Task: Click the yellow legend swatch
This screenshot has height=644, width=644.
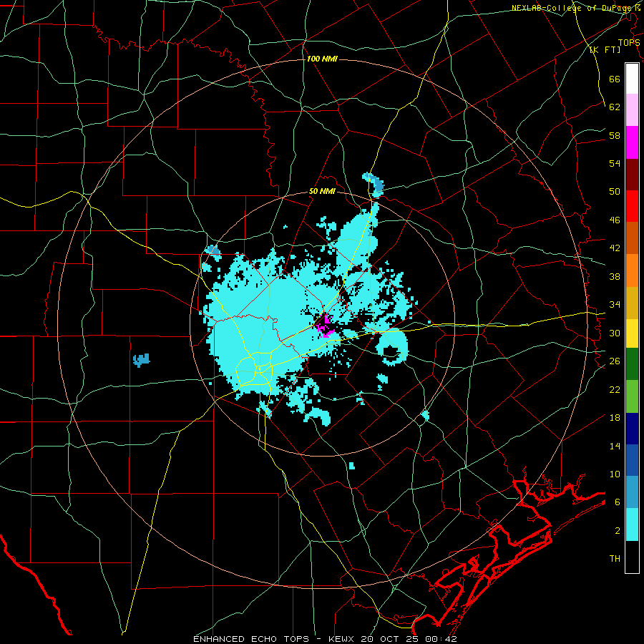Action: tap(632, 333)
